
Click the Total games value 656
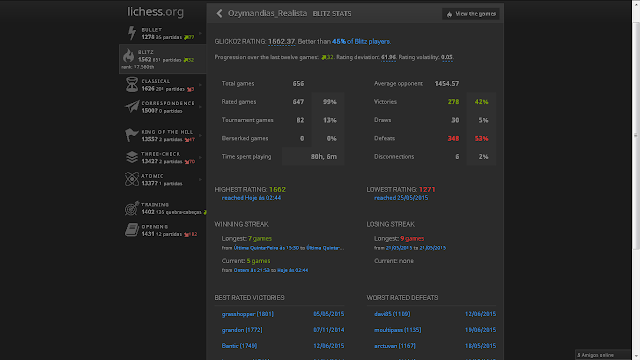[298, 84]
